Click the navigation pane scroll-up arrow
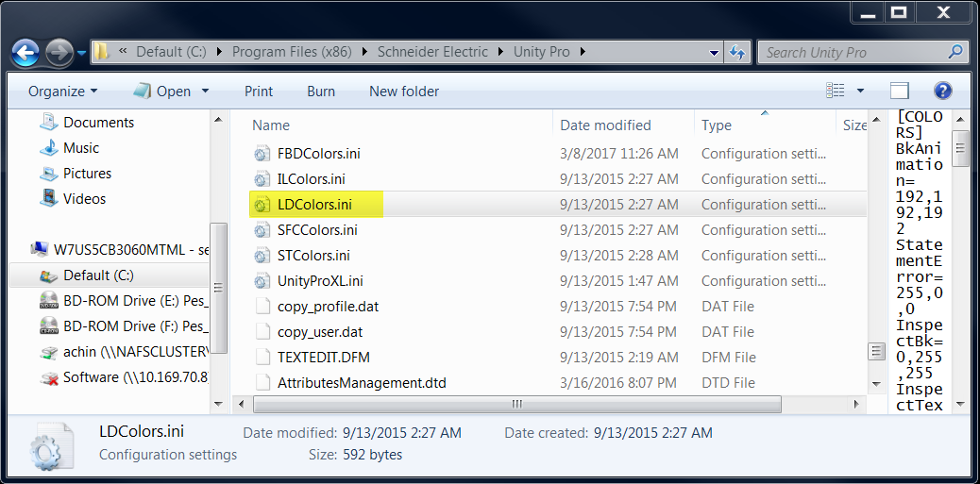This screenshot has height=484, width=980. (218, 120)
